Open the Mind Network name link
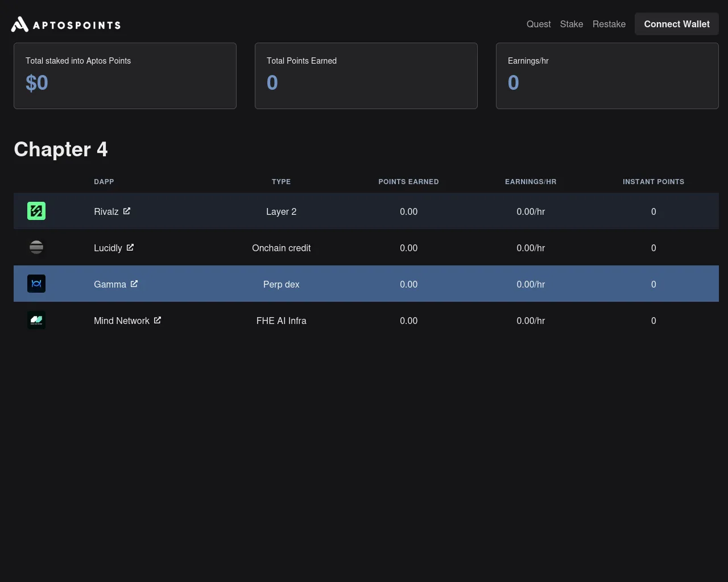 [x=122, y=321]
